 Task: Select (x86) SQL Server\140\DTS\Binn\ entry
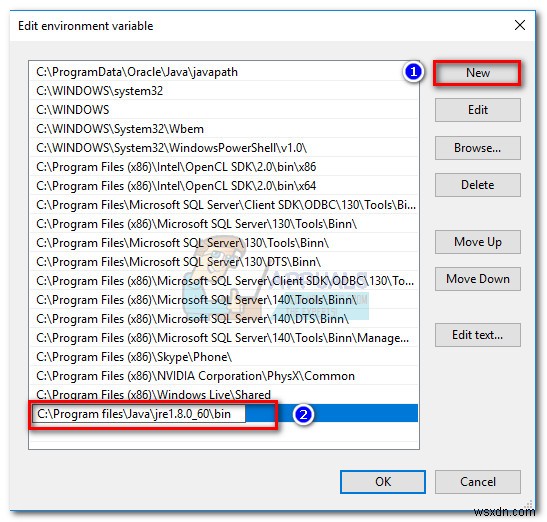[224, 319]
